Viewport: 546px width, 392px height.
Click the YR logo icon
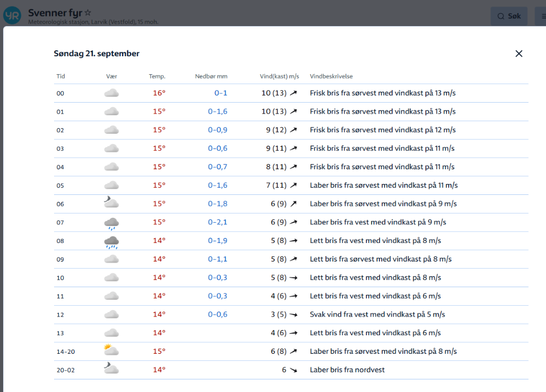[x=12, y=15]
